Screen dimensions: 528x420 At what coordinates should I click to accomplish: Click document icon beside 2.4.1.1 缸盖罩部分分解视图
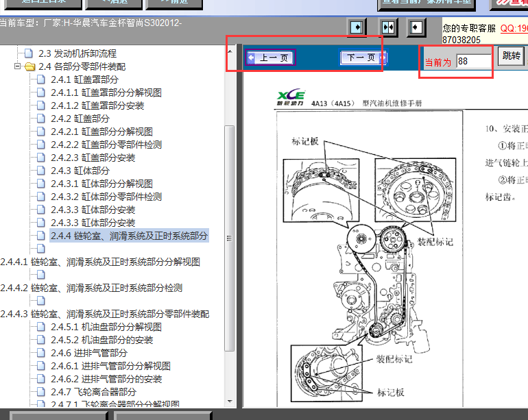pyautogui.click(x=40, y=92)
